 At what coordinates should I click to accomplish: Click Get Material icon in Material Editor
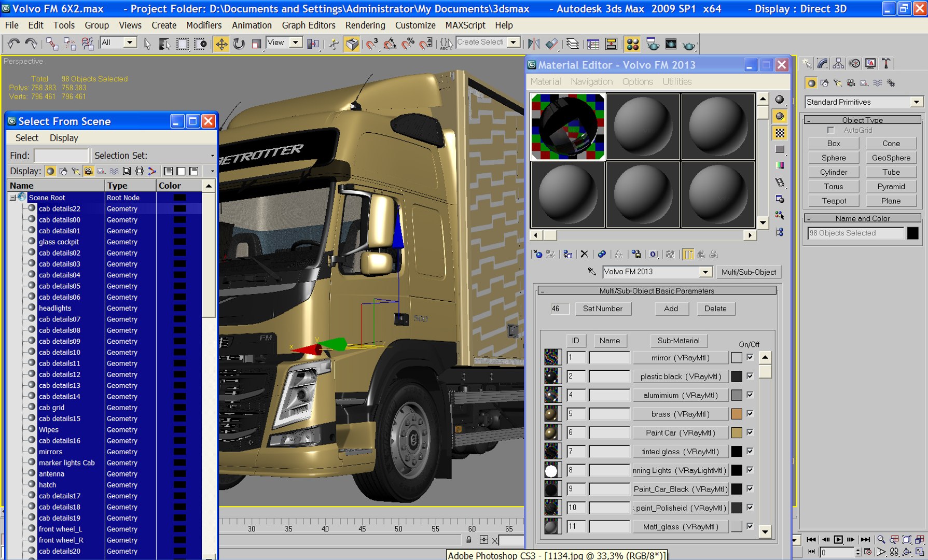point(537,254)
